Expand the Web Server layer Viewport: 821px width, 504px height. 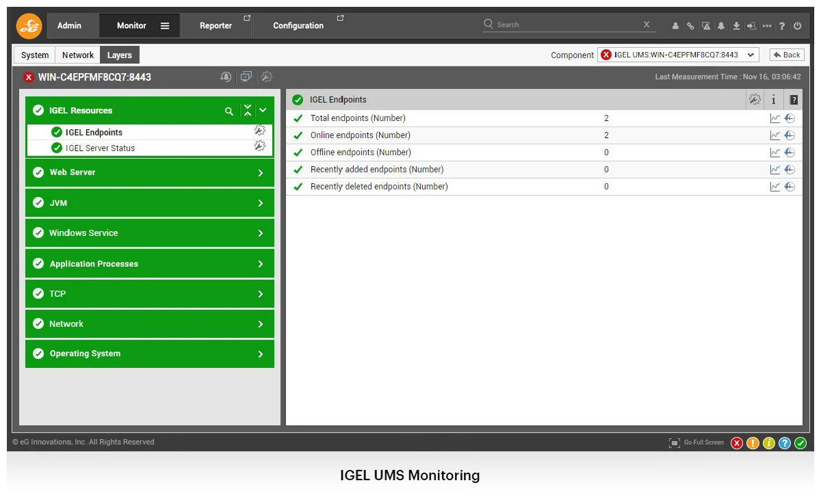[261, 173]
